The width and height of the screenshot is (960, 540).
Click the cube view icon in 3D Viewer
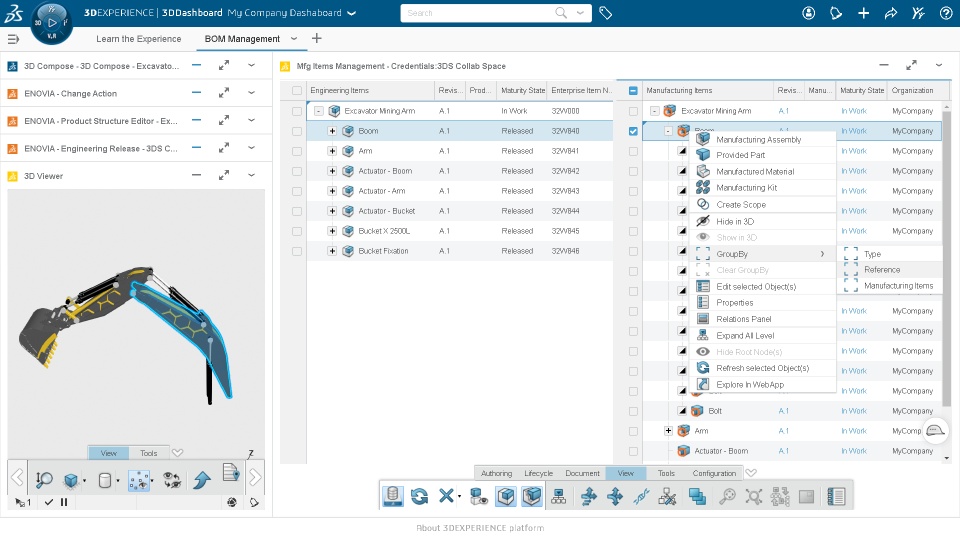(71, 481)
